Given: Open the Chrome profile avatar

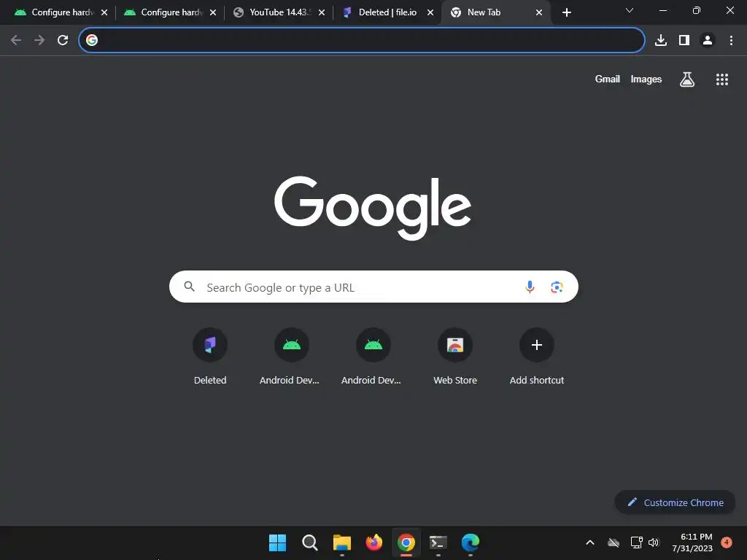Looking at the screenshot, I should [x=708, y=40].
